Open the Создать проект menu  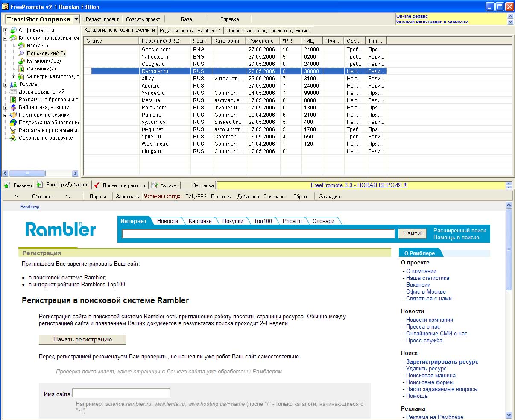[143, 19]
